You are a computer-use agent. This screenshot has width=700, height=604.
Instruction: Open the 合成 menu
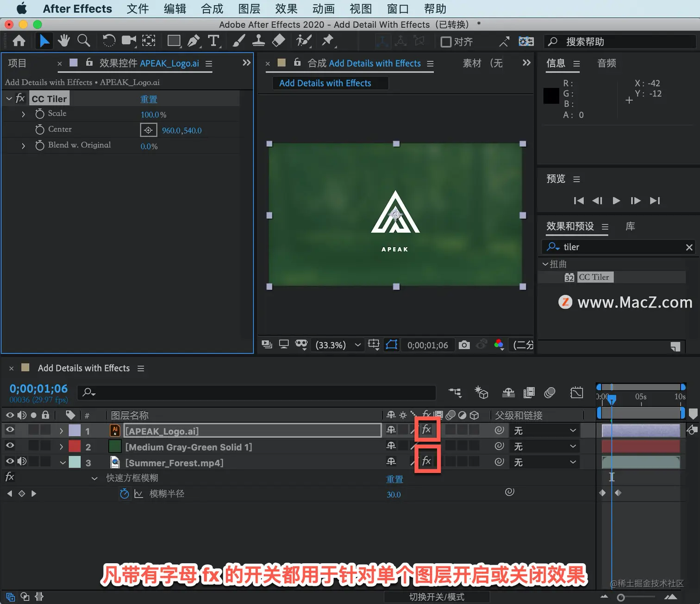click(x=212, y=9)
